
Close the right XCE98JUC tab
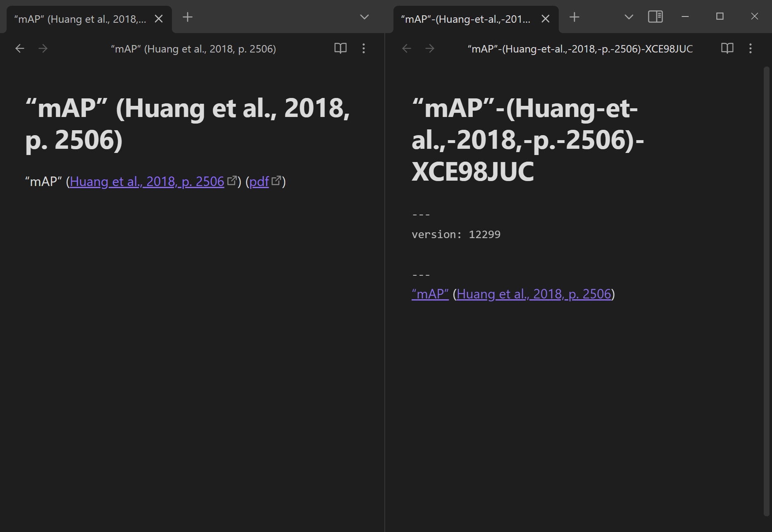tap(546, 19)
